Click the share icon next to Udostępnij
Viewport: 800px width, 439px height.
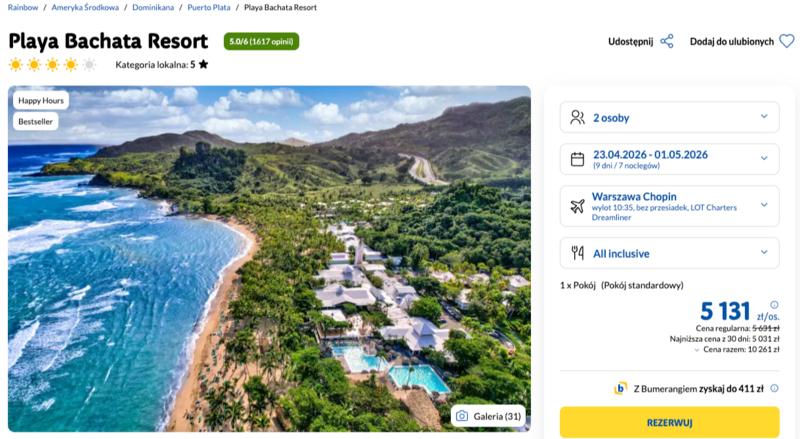(667, 41)
